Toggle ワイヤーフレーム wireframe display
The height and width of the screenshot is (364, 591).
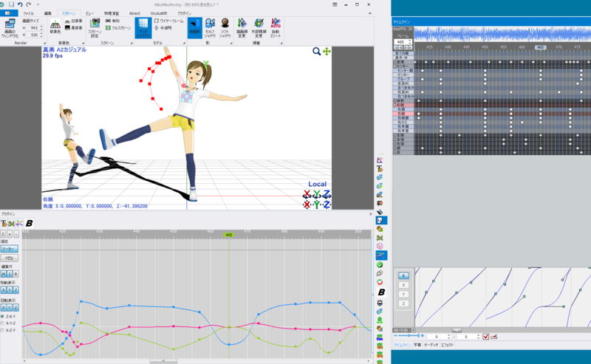coord(168,21)
